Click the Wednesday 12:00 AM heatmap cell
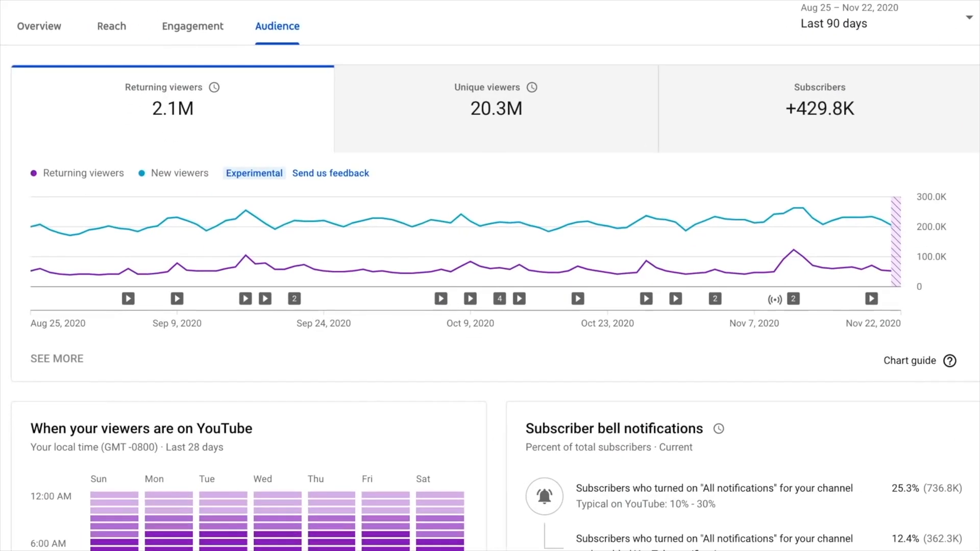Screen dimensions: 980x551 [x=277, y=495]
